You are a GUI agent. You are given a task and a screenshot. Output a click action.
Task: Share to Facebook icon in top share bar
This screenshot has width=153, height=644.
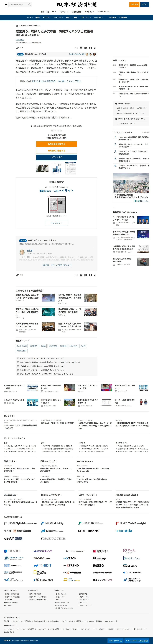pos(91,48)
